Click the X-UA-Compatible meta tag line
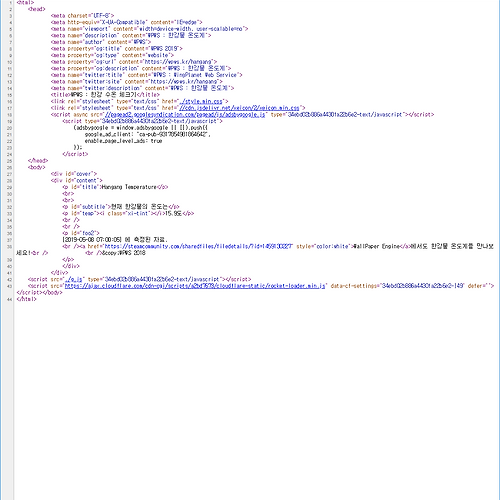Viewport: 500px width, 500px height. (x=126, y=22)
